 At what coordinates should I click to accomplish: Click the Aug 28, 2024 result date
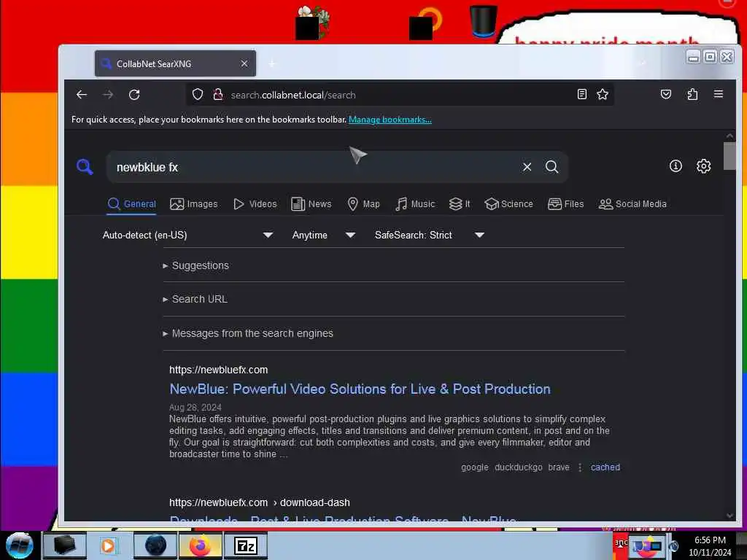(196, 407)
